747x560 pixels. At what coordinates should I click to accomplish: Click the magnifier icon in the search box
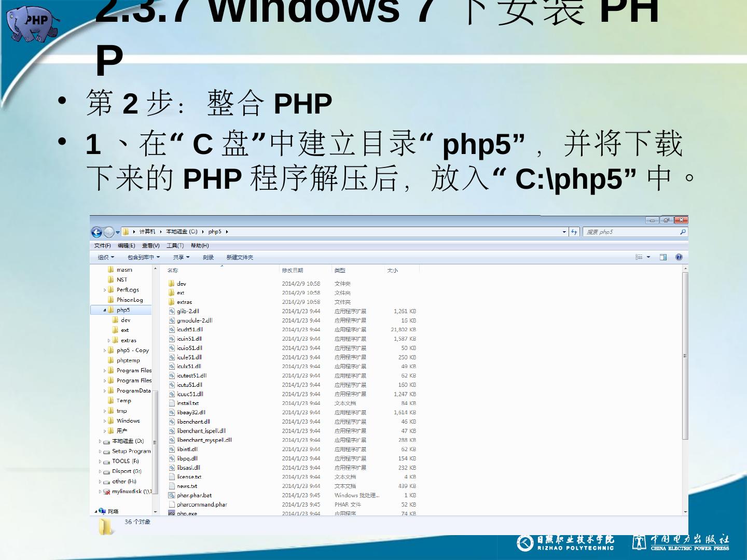point(683,232)
